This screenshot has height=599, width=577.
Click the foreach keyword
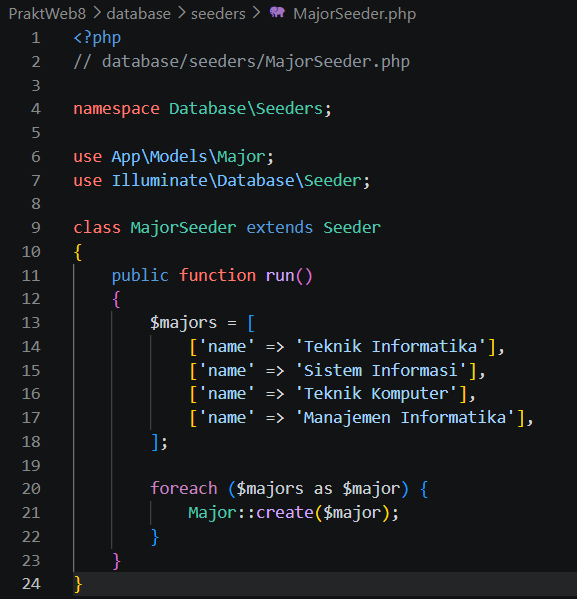tap(184, 489)
